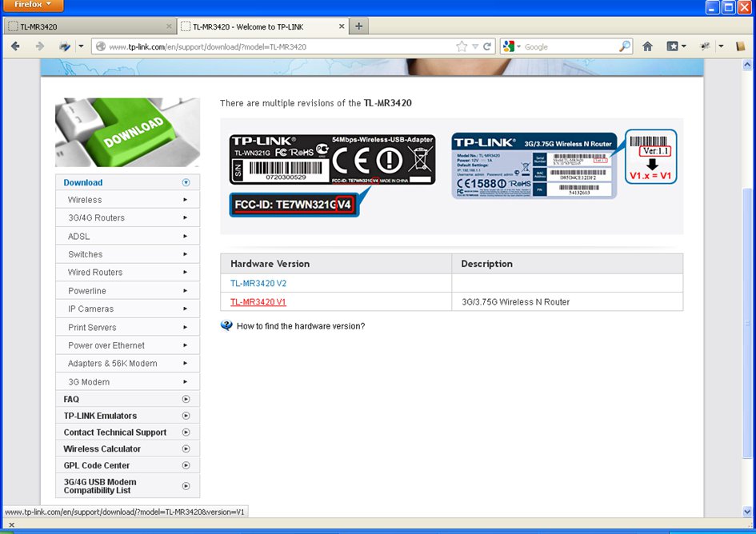
Task: Expand the FAQ section circle arrow
Action: tap(186, 399)
